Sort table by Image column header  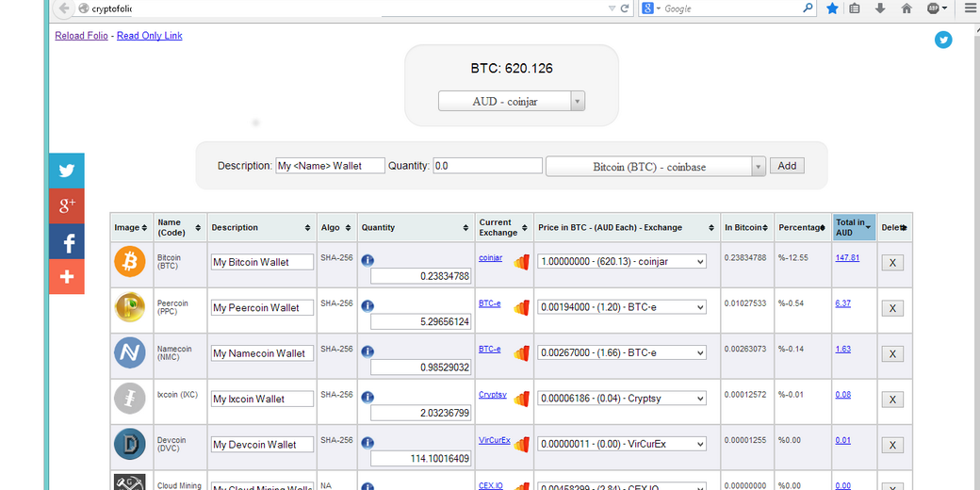pos(131,227)
